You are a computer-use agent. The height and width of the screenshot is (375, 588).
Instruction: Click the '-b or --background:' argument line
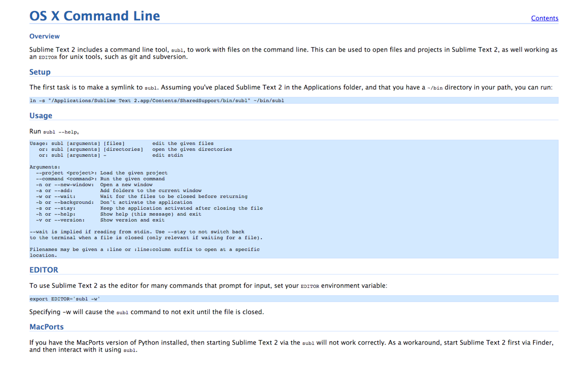coord(114,202)
